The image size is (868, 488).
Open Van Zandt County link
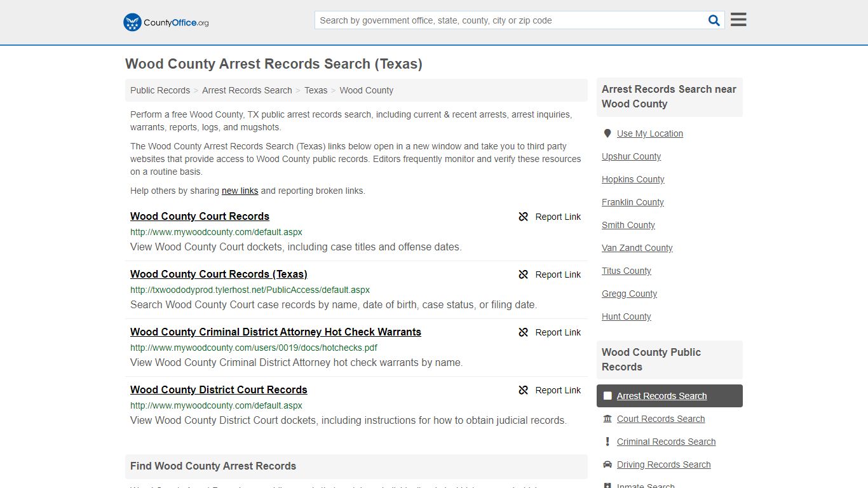[637, 248]
